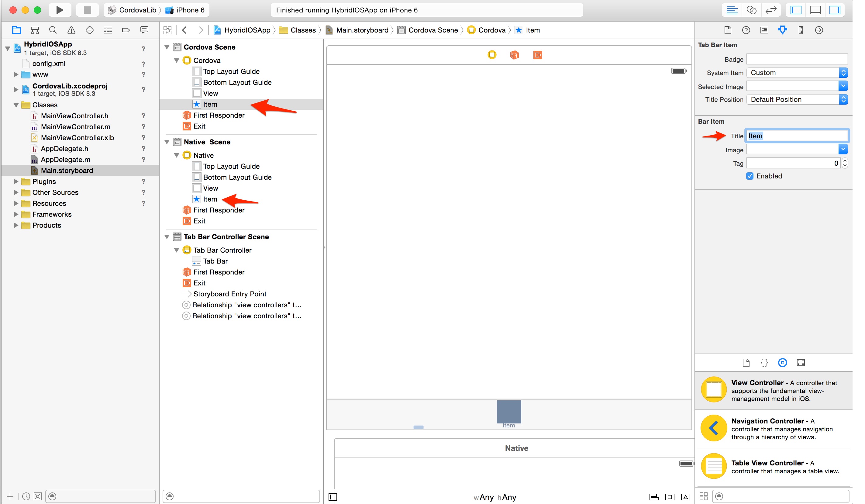Open the Debug navigator icon
Image resolution: width=865 pixels, height=504 pixels.
[108, 30]
